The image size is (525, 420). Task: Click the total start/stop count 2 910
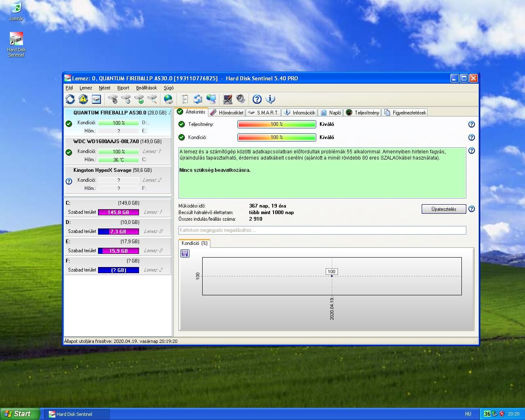(256, 219)
